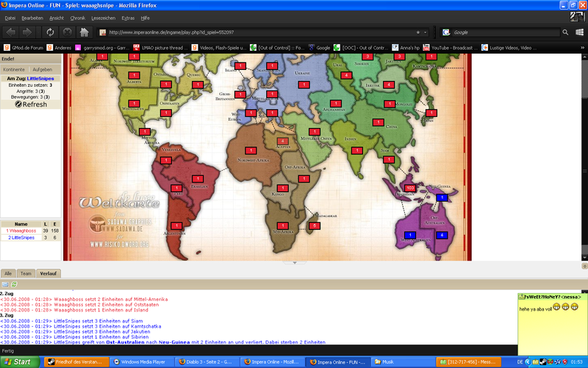Open the Ansicht menu
588x368 pixels.
[x=57, y=18]
